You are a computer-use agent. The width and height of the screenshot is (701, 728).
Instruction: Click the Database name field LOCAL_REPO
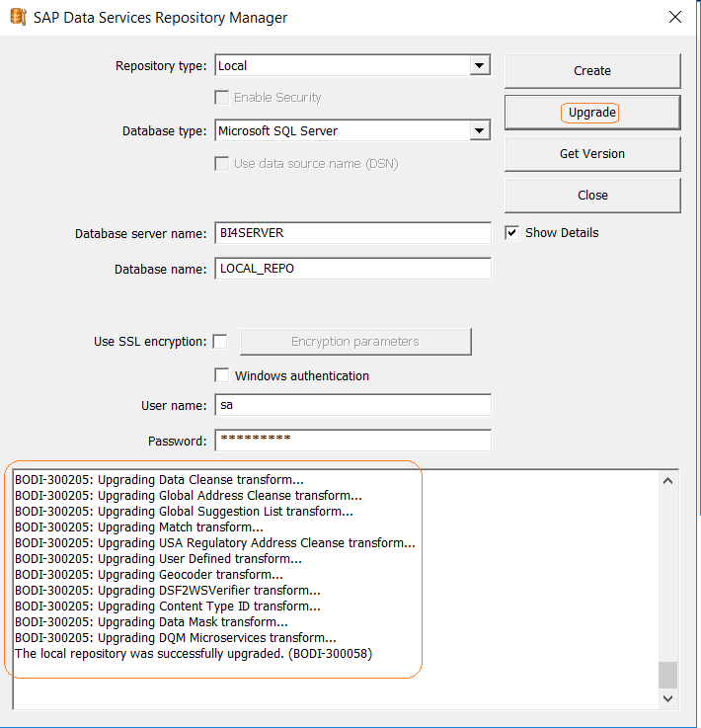[352, 269]
